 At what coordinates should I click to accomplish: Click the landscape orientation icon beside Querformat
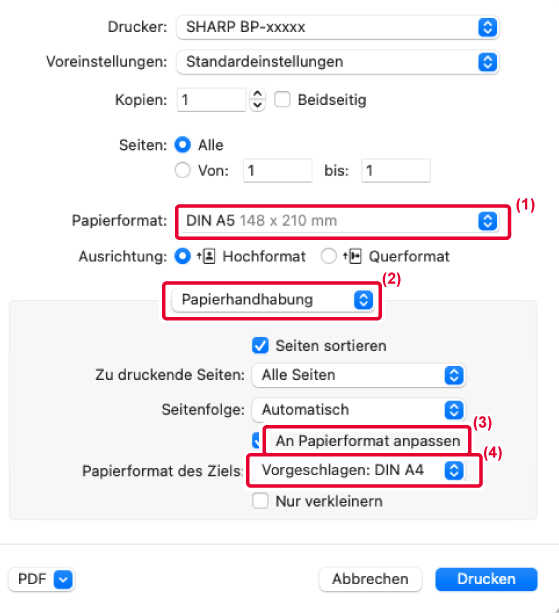pyautogui.click(x=352, y=256)
